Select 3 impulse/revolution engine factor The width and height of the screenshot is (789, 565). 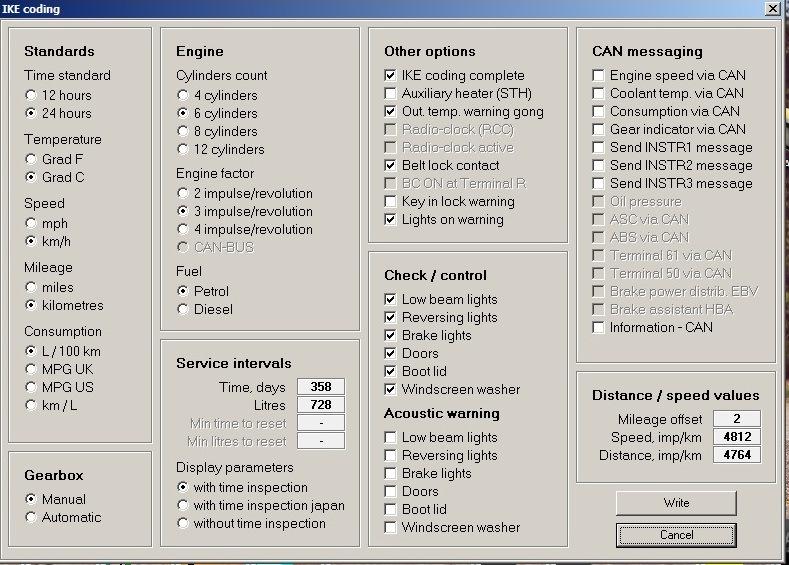(183, 211)
